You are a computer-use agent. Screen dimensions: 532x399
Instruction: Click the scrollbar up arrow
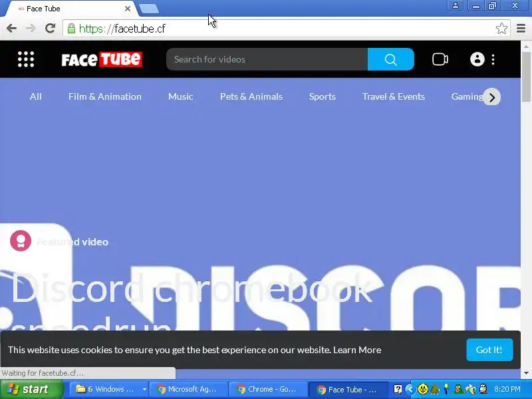point(526,46)
